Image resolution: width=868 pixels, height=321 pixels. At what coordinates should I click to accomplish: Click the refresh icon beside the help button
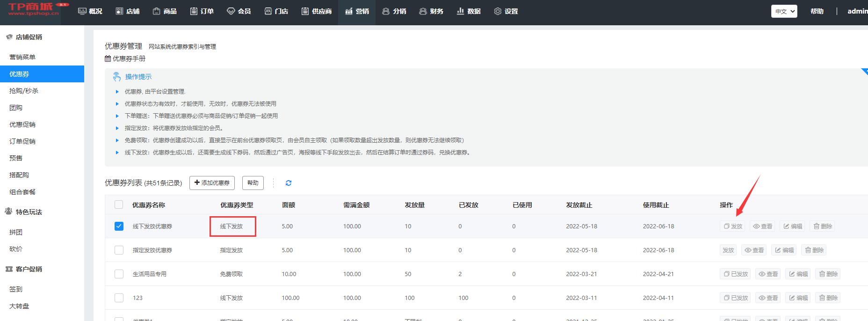(x=289, y=183)
